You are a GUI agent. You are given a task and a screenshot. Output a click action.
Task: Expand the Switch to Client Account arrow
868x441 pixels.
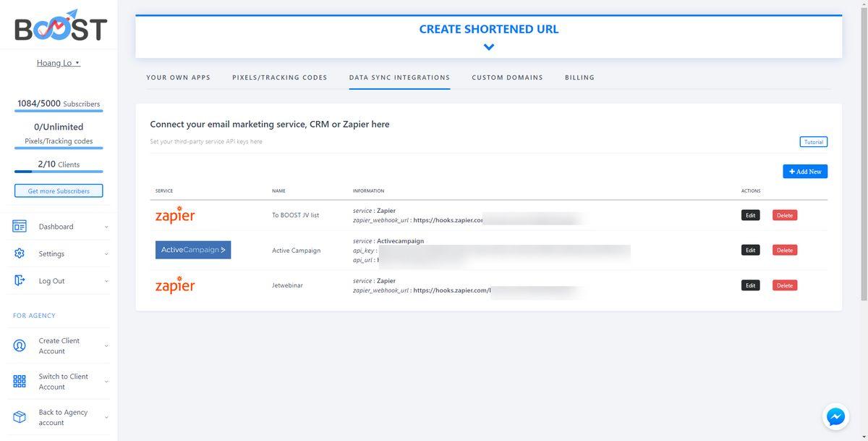click(106, 382)
